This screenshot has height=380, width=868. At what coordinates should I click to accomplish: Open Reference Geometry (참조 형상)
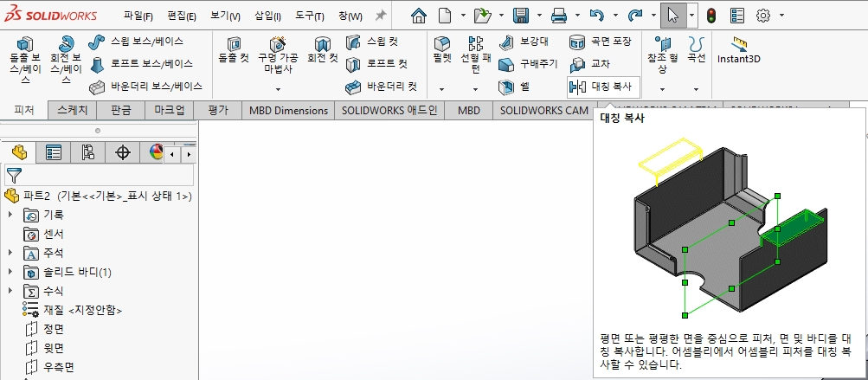point(662,55)
